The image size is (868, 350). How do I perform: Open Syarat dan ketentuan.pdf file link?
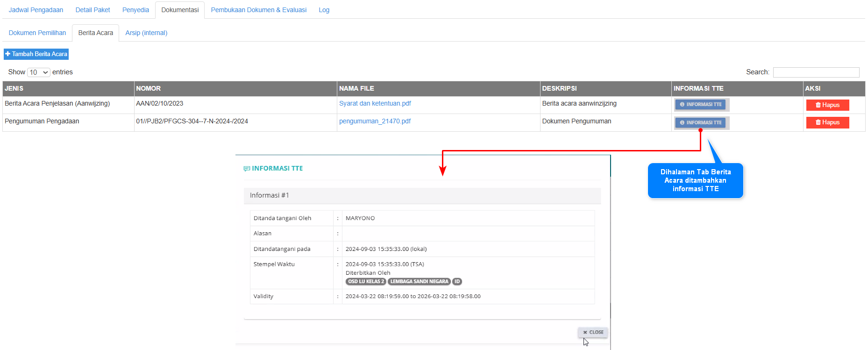click(x=375, y=103)
